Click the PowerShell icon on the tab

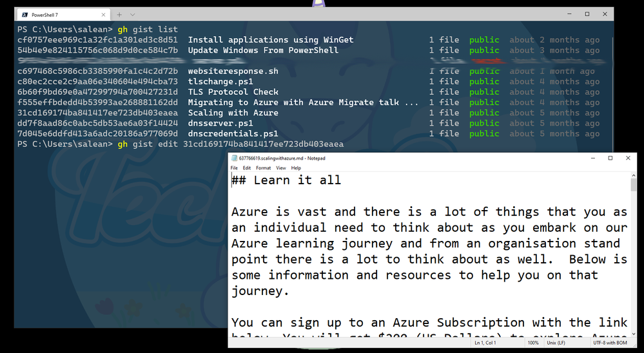pyautogui.click(x=25, y=15)
